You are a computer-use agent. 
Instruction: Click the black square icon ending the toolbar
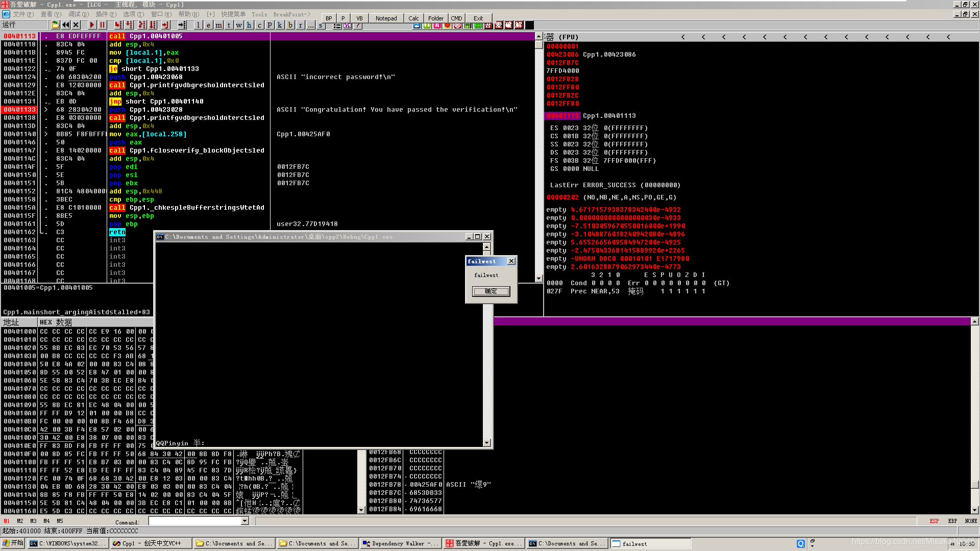click(529, 25)
